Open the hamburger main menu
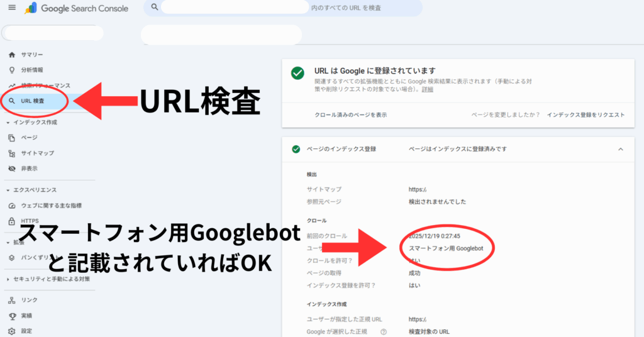This screenshot has height=337, width=644. pos(12,8)
